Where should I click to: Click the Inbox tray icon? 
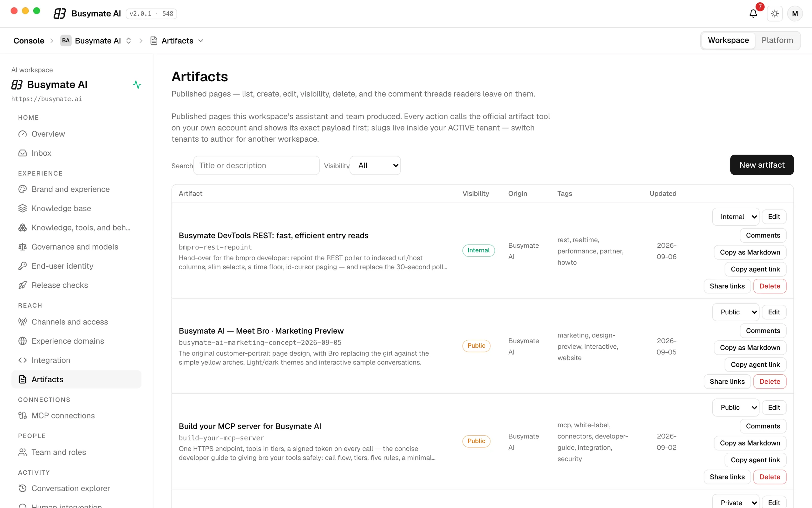tap(23, 153)
